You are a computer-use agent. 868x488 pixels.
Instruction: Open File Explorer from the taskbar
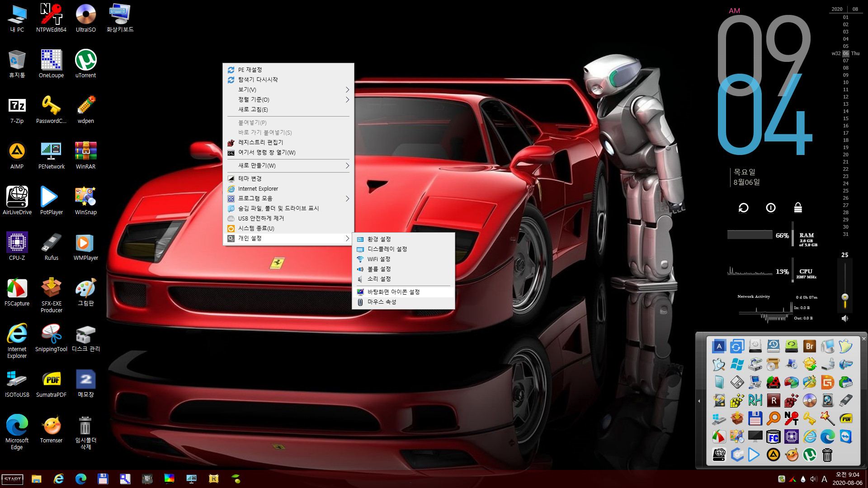tap(36, 479)
